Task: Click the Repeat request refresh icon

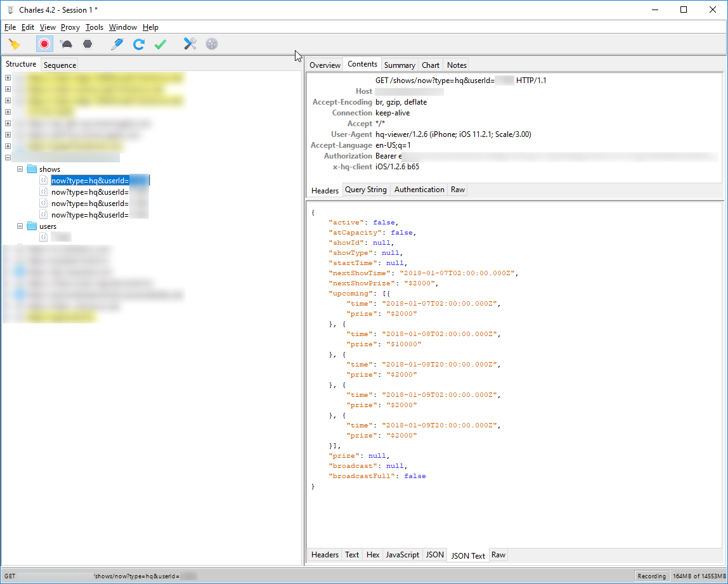Action: 138,44
